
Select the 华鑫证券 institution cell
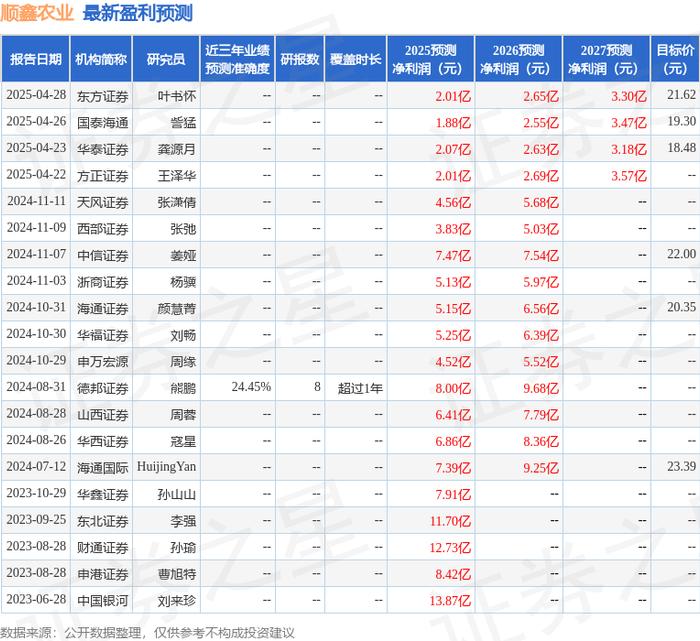[x=103, y=495]
